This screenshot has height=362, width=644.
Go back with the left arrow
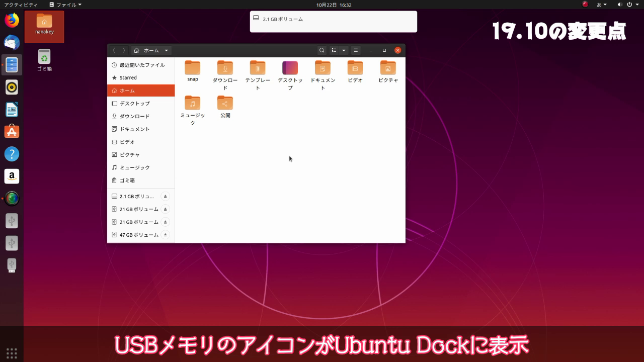click(114, 50)
